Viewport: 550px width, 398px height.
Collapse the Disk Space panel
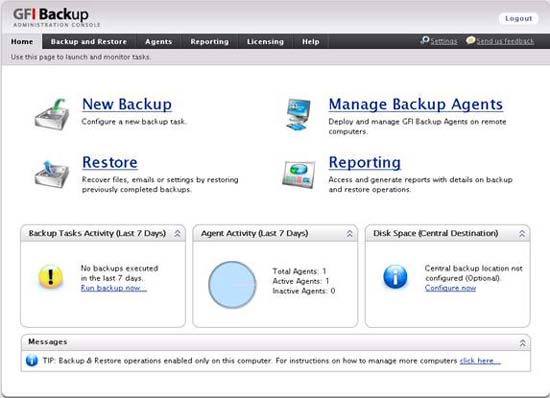coord(522,234)
